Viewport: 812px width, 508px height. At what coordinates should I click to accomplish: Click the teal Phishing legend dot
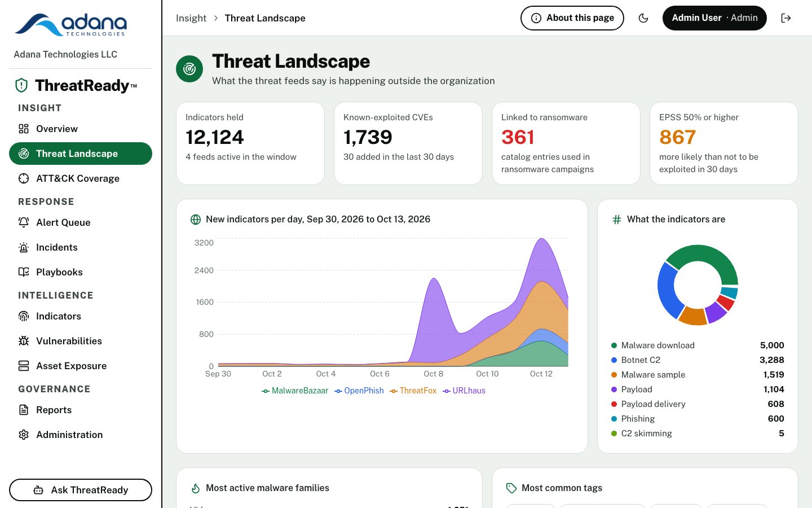[614, 419]
